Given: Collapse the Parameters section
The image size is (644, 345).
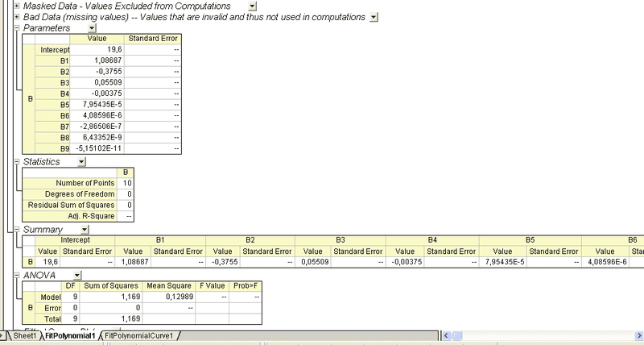Looking at the screenshot, I should coord(17,27).
